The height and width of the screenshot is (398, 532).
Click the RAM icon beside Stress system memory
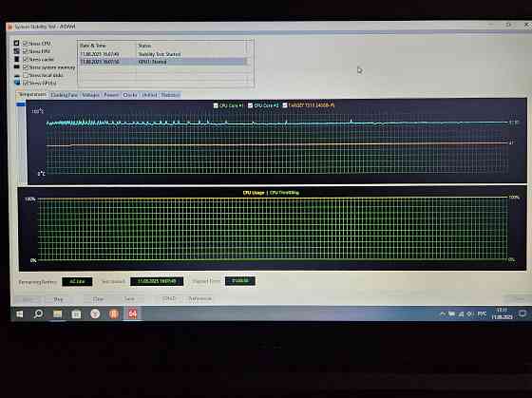17,66
